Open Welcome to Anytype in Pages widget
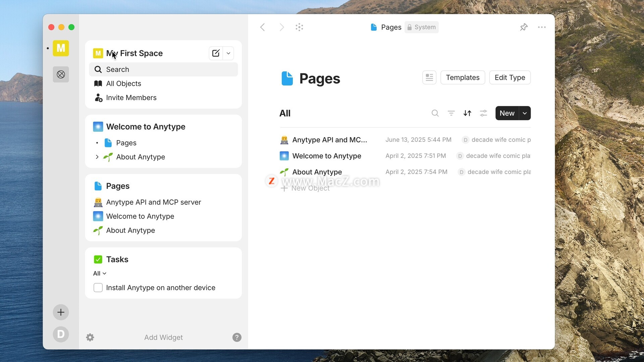Viewport: 644px width, 362px height. pos(140,216)
